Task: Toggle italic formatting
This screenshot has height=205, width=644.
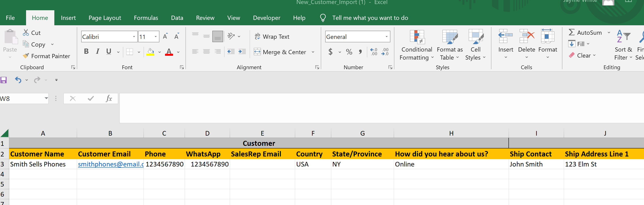Action: coord(97,52)
